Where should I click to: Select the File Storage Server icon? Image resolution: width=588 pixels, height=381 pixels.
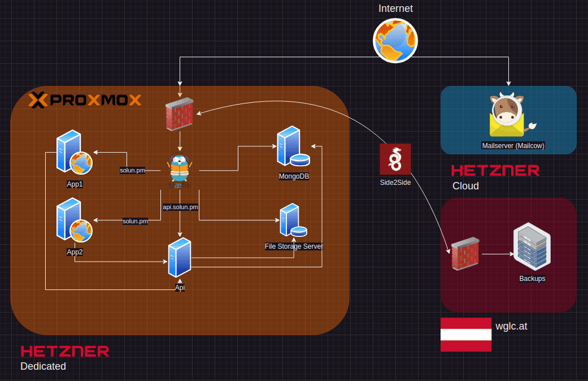point(294,220)
